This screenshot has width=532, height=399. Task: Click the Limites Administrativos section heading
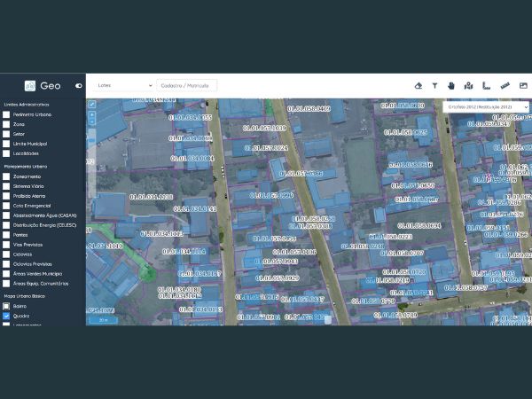[x=27, y=105]
